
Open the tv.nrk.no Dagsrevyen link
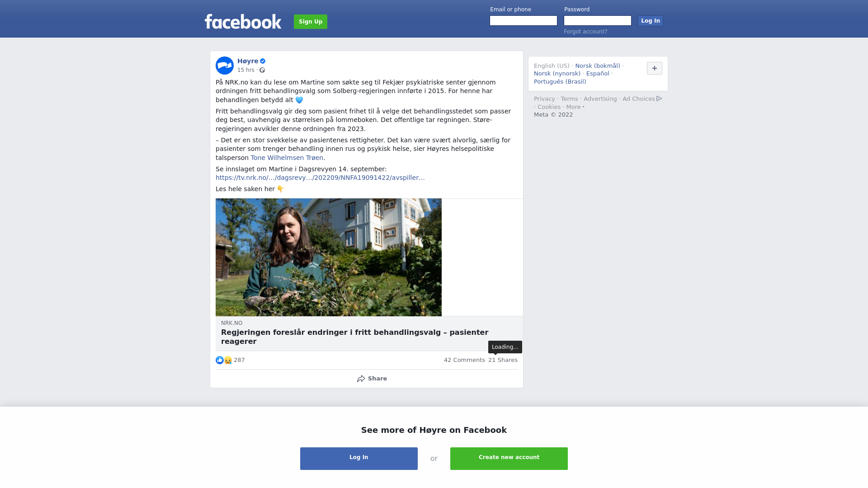320,178
